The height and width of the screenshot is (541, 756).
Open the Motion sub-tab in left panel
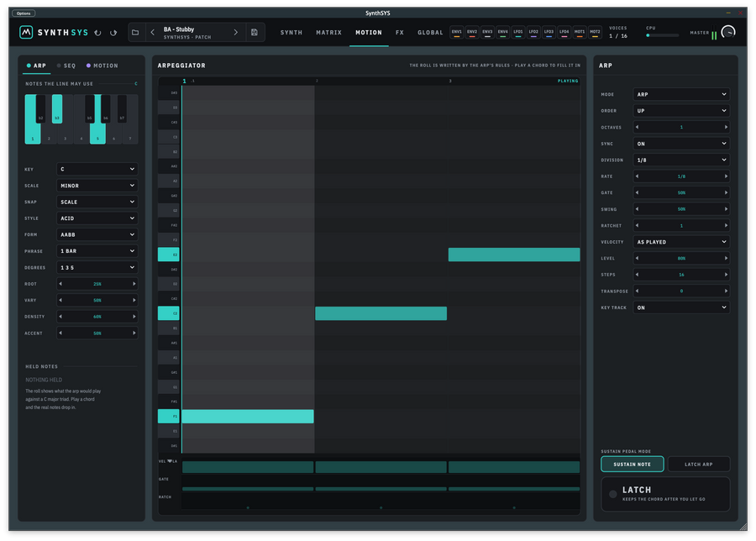click(102, 66)
